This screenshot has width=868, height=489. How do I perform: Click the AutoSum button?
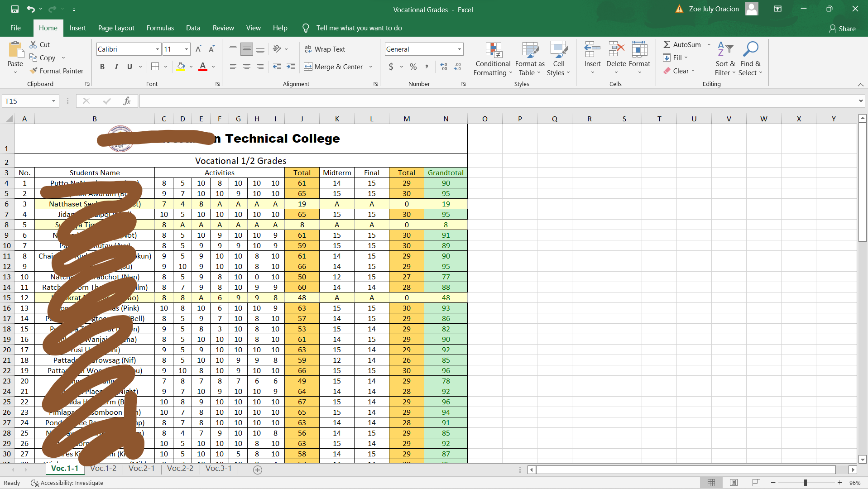682,44
